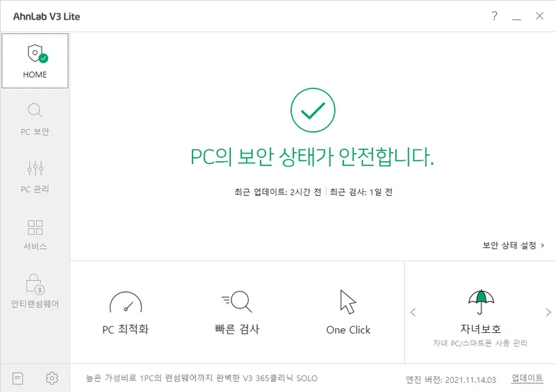
Task: Show previous service banner arrow
Action: click(413, 312)
